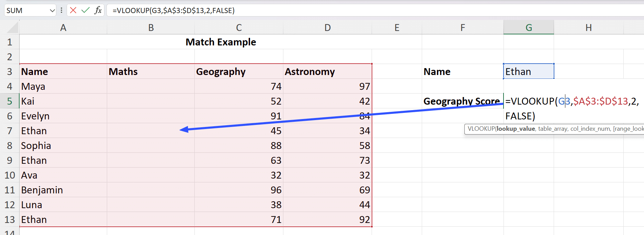The height and width of the screenshot is (235, 644).
Task: Click Kai's Geography score 52
Action: (x=239, y=101)
